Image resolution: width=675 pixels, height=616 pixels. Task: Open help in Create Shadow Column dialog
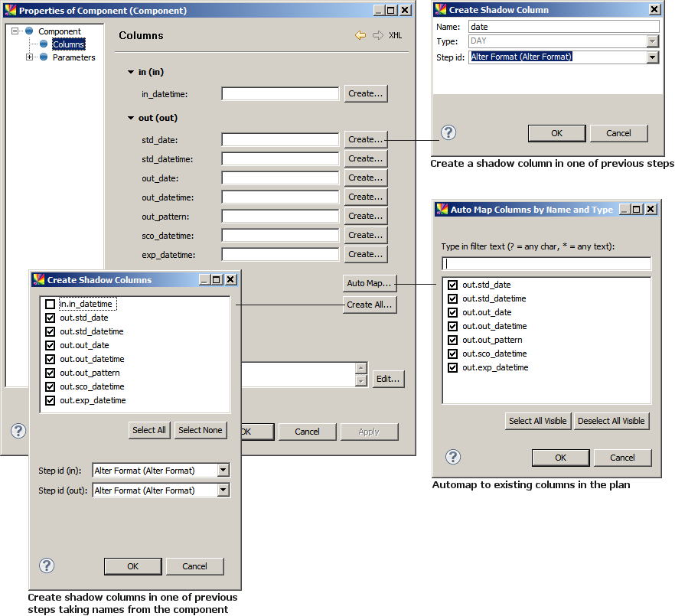(448, 132)
